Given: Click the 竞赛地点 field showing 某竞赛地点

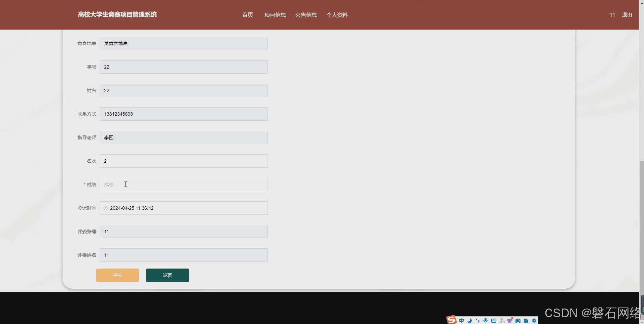Looking at the screenshot, I should pos(184,43).
